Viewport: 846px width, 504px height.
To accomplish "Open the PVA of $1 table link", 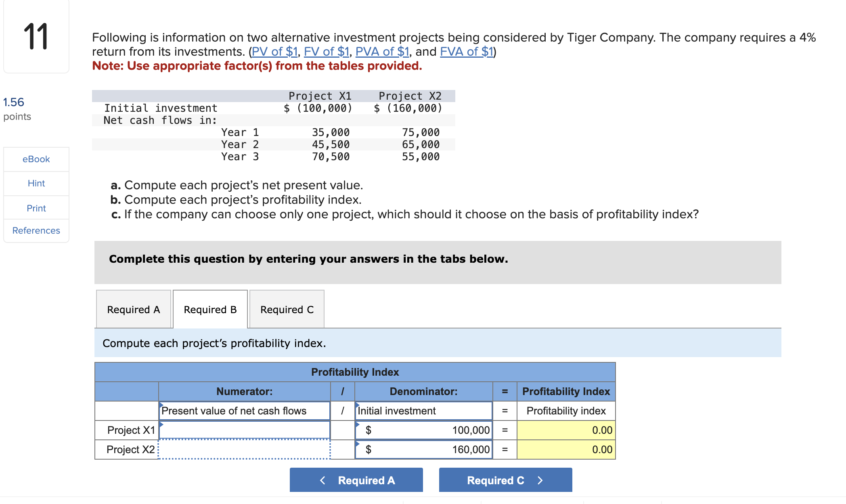I will tap(382, 52).
